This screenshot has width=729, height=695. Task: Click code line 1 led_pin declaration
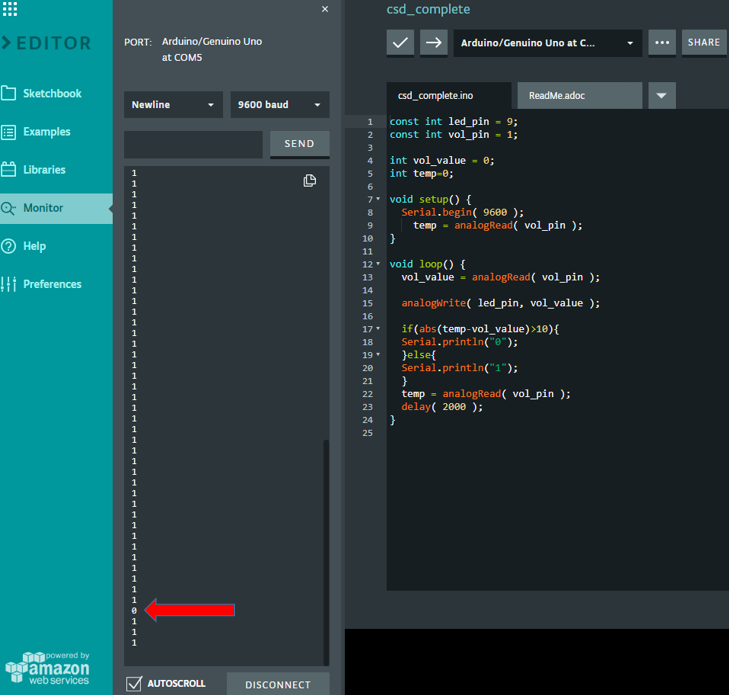click(453, 121)
